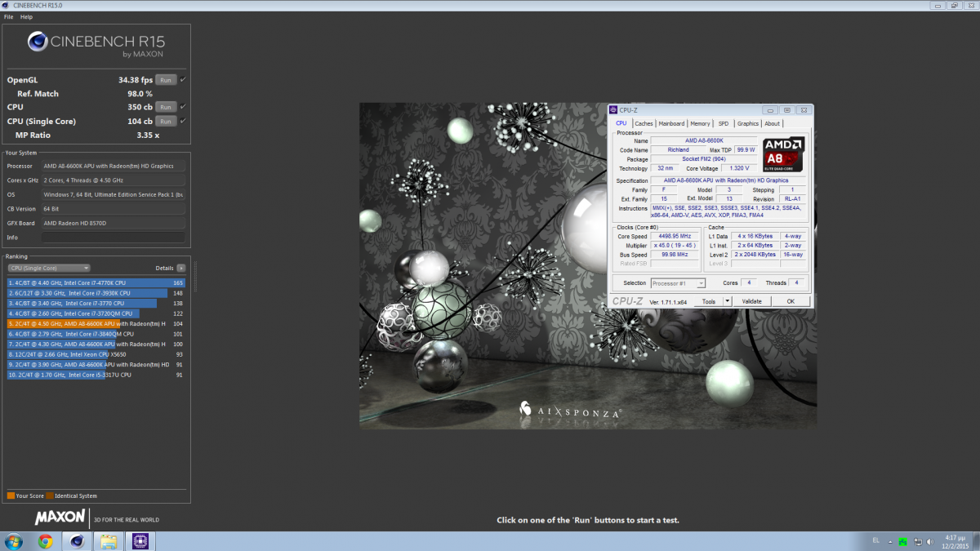This screenshot has height=551, width=980.
Task: Toggle the CPU test checkmark
Action: (x=183, y=106)
